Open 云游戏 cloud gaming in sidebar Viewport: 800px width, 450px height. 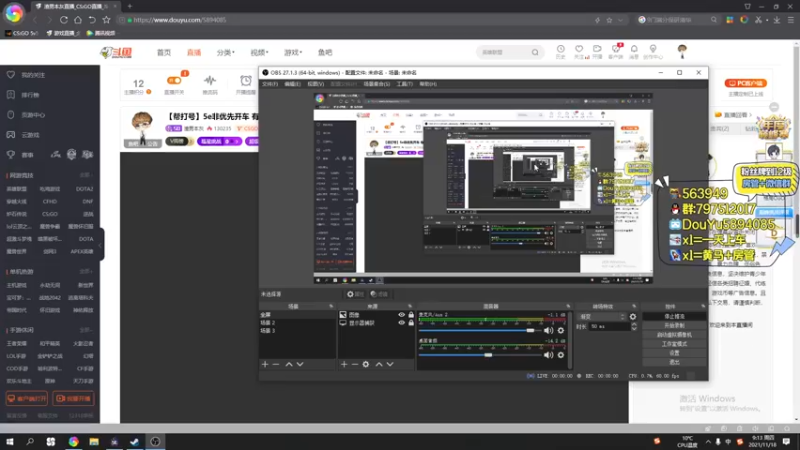pyautogui.click(x=30, y=135)
